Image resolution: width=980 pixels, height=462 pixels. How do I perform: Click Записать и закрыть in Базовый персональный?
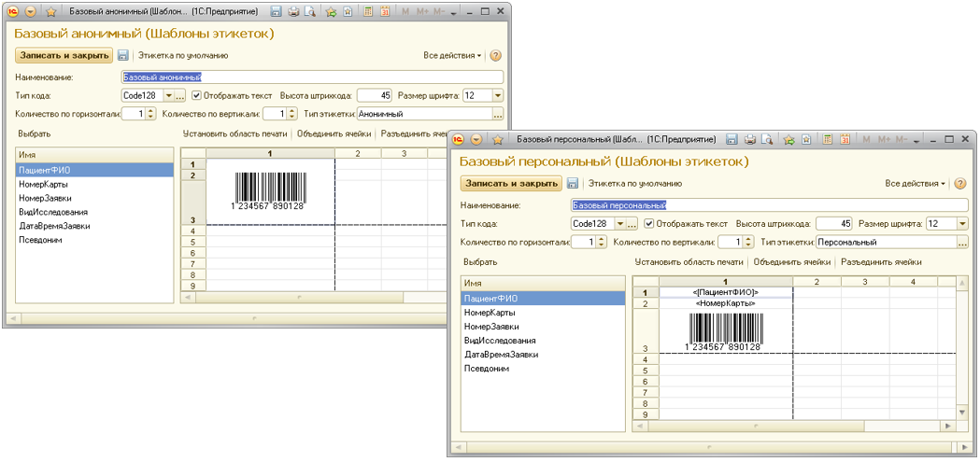click(x=511, y=184)
